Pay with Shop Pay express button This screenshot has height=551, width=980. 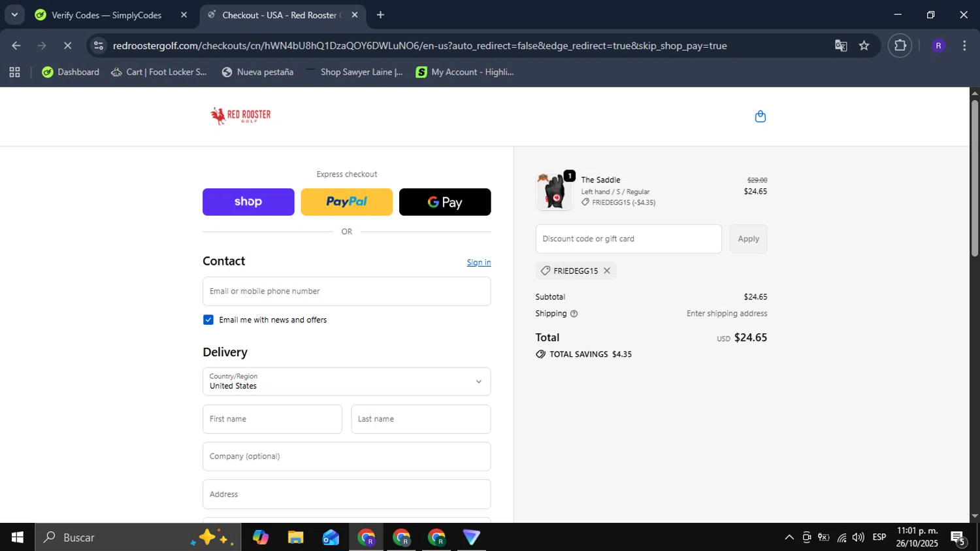pos(248,202)
